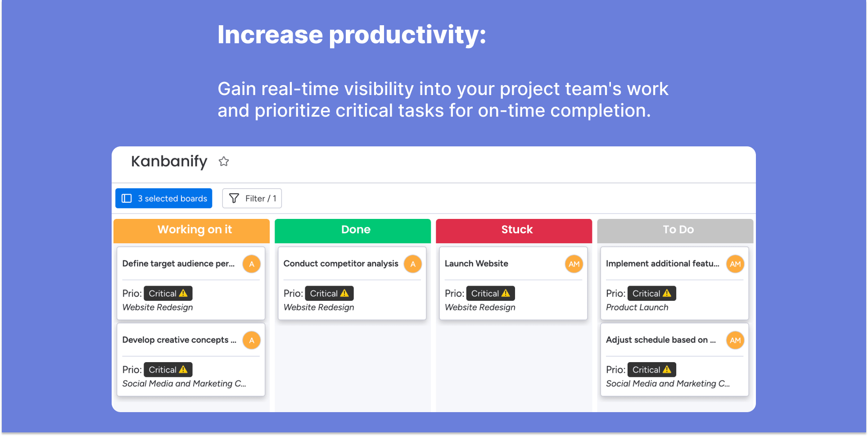Click the A avatar on Define target audience card

[x=252, y=264]
